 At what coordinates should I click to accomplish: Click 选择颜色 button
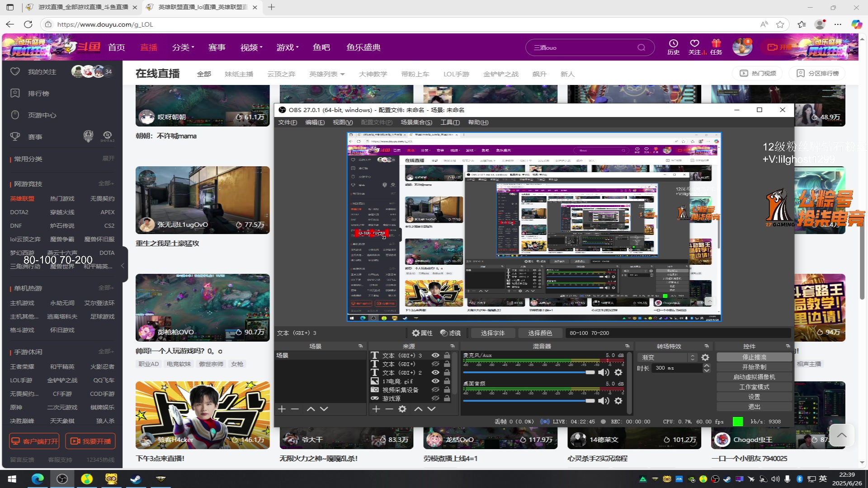tap(540, 333)
